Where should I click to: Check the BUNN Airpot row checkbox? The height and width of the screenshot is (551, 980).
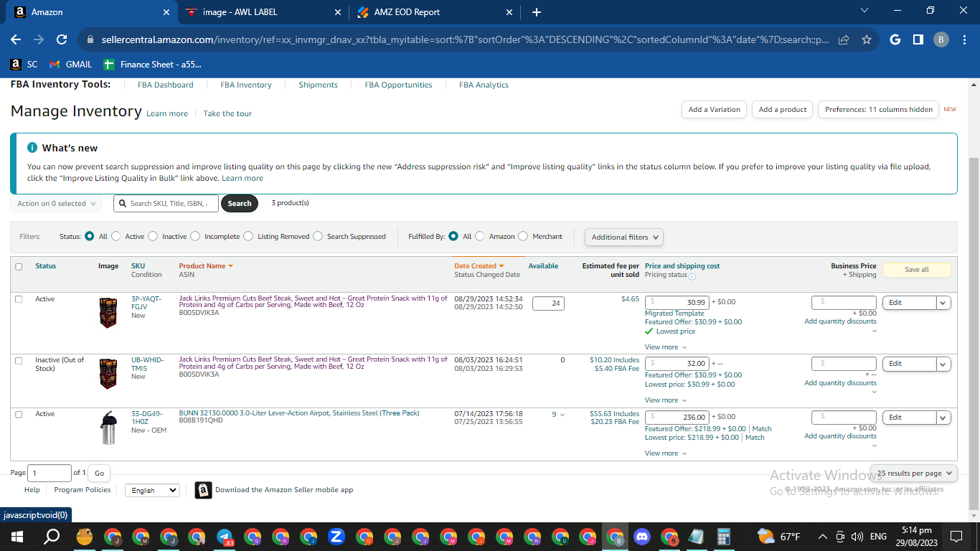tap(19, 414)
